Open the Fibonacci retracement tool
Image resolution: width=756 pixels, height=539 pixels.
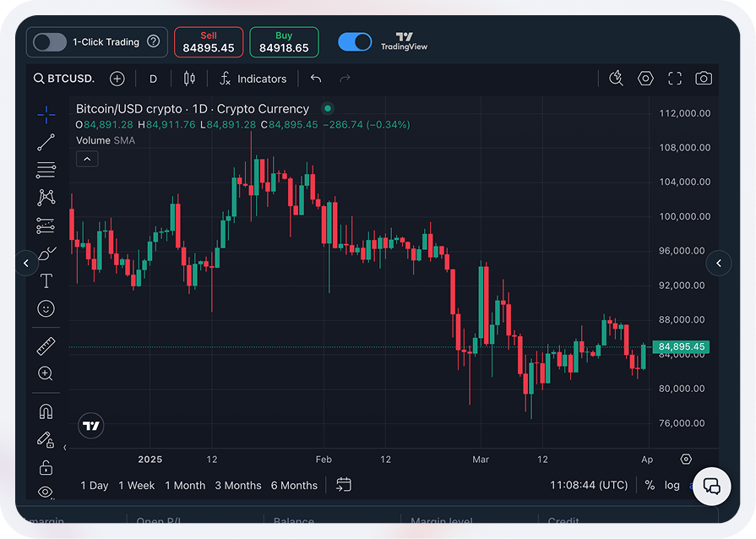46,170
